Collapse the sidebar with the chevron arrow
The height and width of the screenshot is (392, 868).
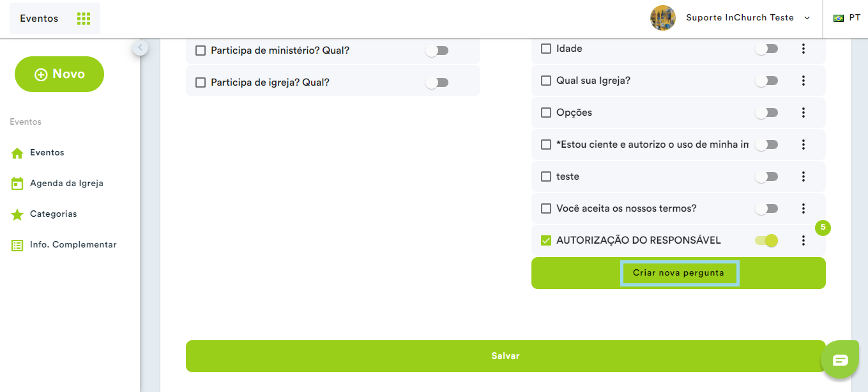click(x=141, y=48)
